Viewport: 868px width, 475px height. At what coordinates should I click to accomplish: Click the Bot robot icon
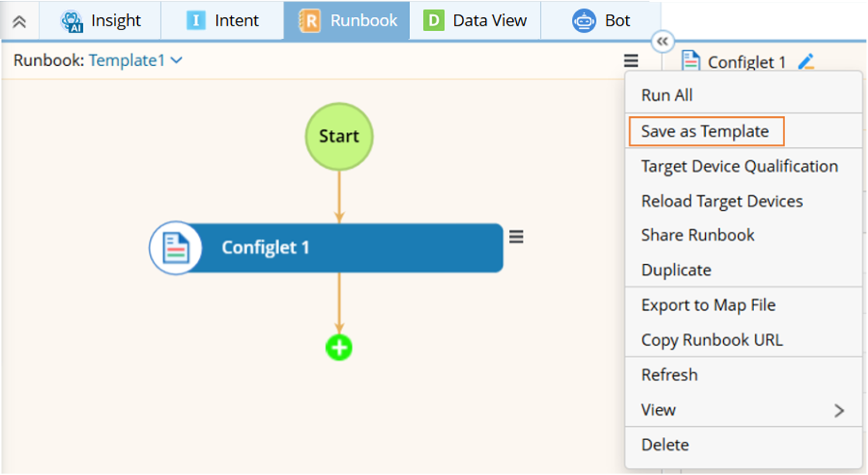coord(584,21)
